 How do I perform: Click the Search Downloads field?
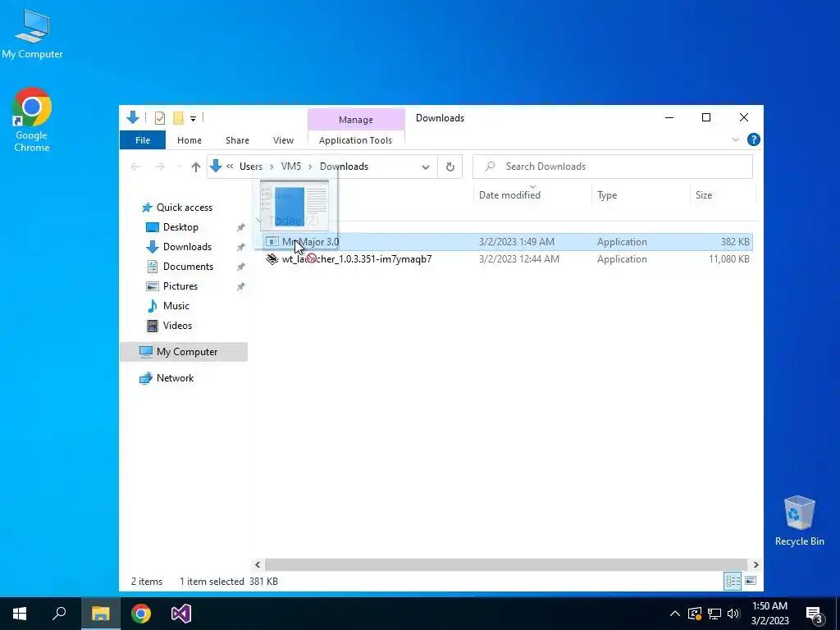pos(612,167)
